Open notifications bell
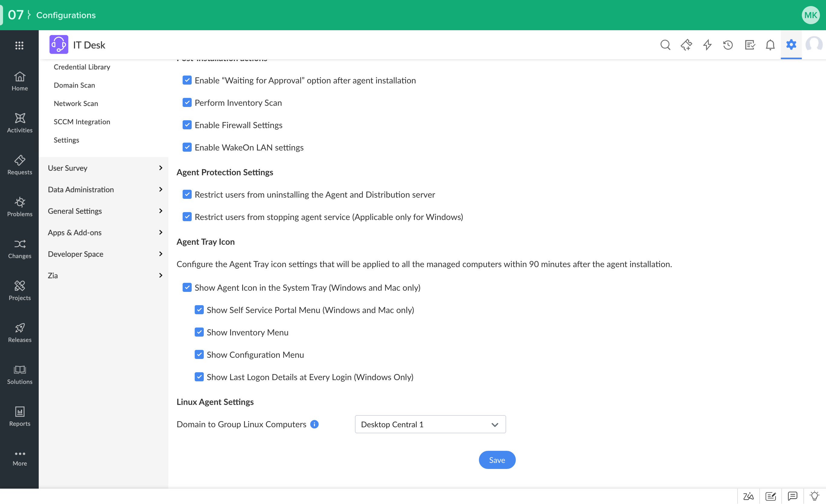The image size is (826, 504). coord(770,45)
